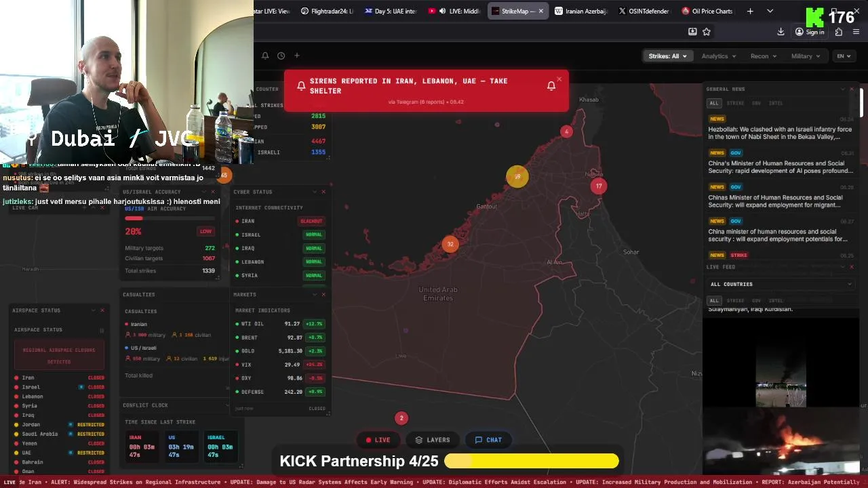The height and width of the screenshot is (488, 868).
Task: Open the history clock icon in header
Action: click(281, 56)
